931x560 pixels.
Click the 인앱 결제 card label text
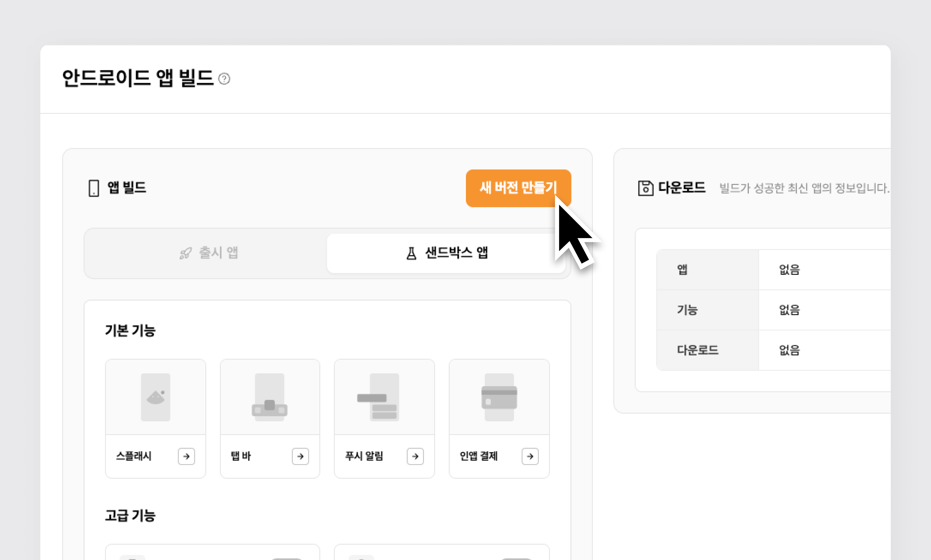(478, 456)
